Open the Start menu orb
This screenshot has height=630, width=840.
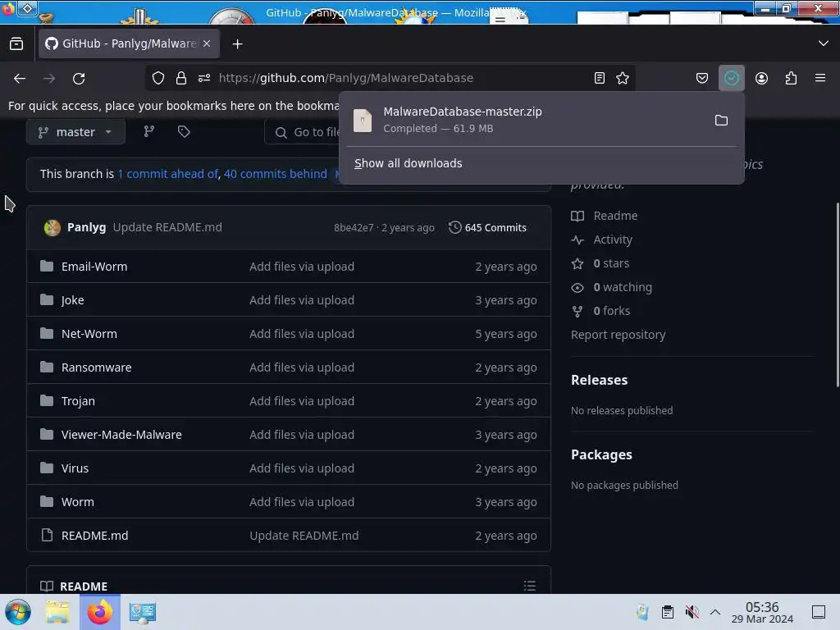18,612
